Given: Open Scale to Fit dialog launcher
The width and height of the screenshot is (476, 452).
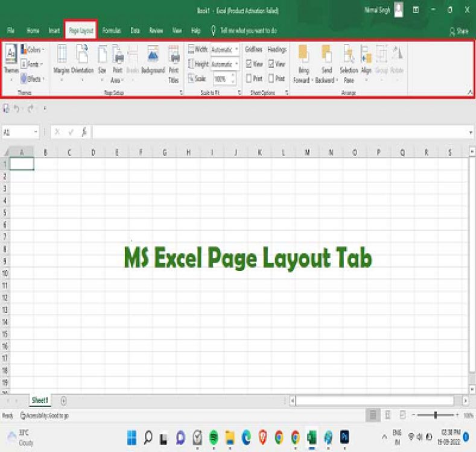Looking at the screenshot, I should point(240,93).
